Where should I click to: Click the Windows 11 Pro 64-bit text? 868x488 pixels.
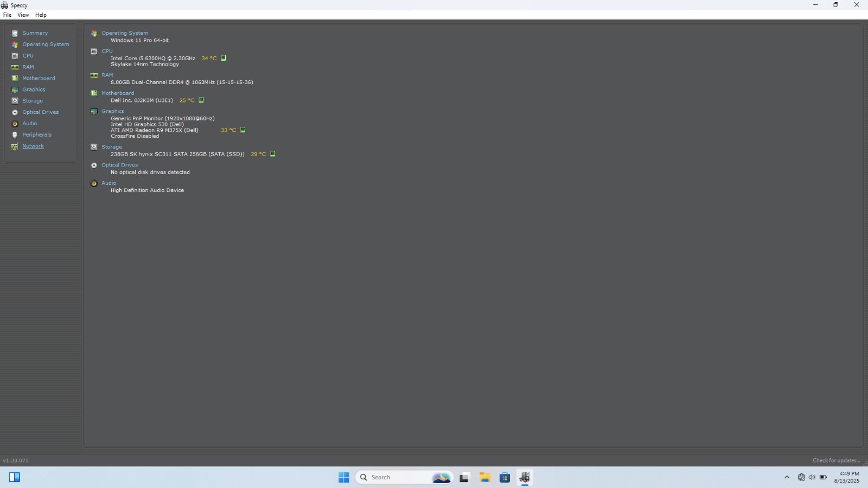139,41
